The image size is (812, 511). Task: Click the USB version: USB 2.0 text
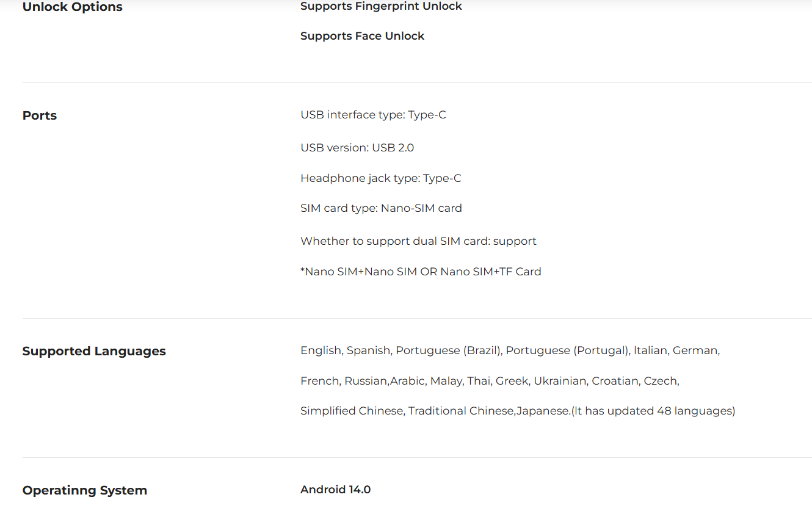pyautogui.click(x=357, y=148)
